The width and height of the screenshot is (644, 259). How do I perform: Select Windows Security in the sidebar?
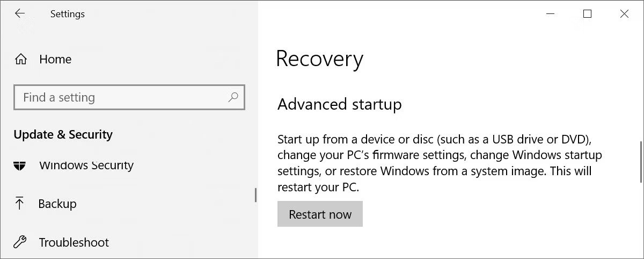(86, 165)
